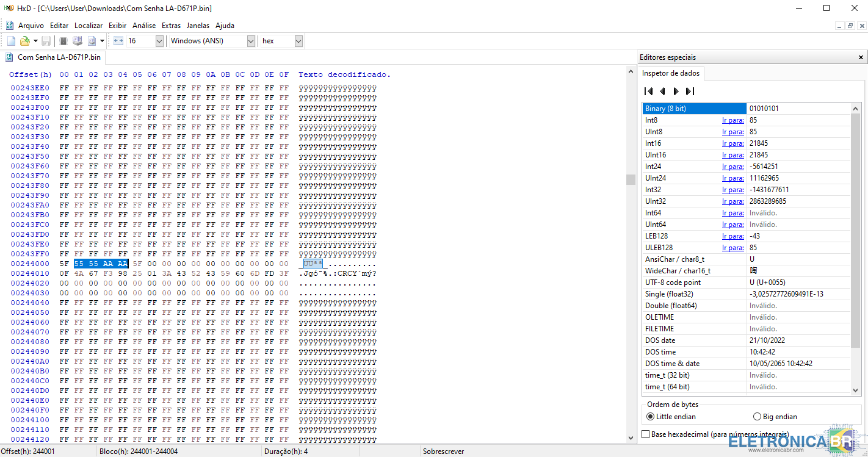
Task: Open the Análise menu
Action: click(x=144, y=26)
